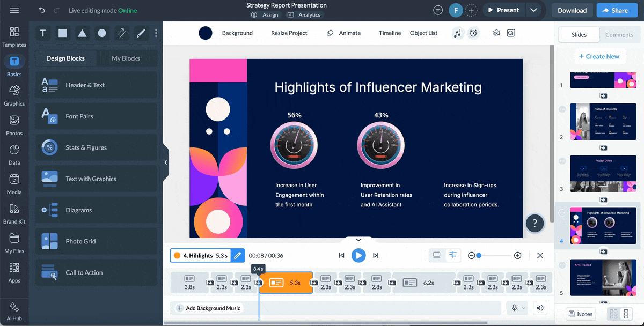Select the Brush drawing tool
This screenshot has height=326, width=644.
pos(141,33)
